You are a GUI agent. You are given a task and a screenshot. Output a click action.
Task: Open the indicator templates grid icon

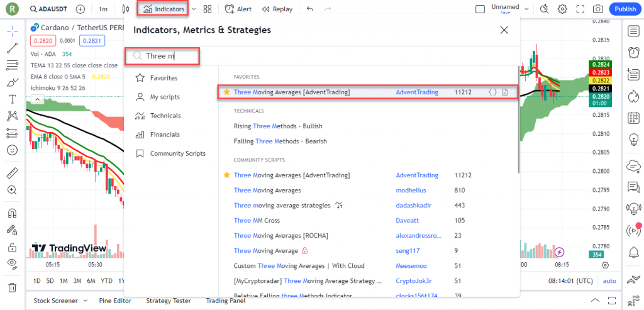(208, 9)
